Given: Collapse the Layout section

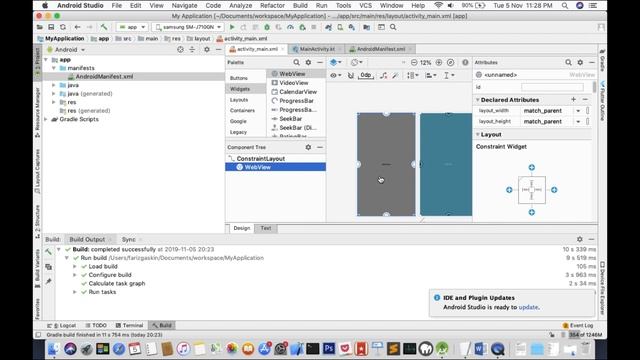Looking at the screenshot, I should pos(478,134).
